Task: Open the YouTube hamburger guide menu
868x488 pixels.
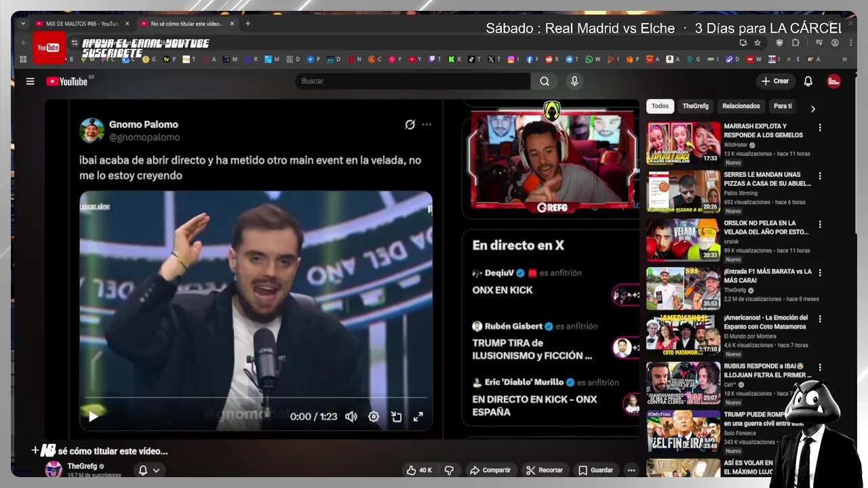Action: coord(30,81)
